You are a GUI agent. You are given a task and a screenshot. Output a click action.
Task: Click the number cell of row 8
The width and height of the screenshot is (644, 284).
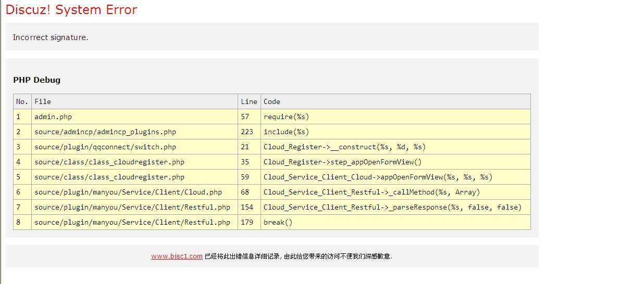(22, 222)
